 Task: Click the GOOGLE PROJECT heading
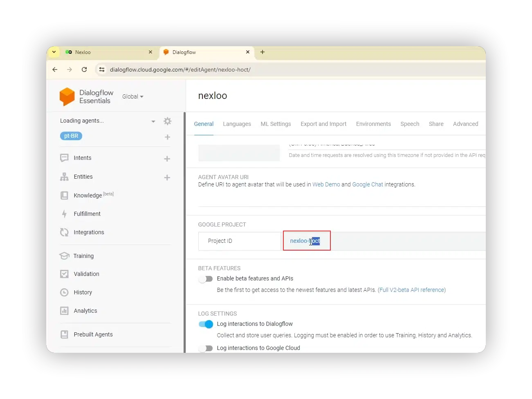[222, 224]
